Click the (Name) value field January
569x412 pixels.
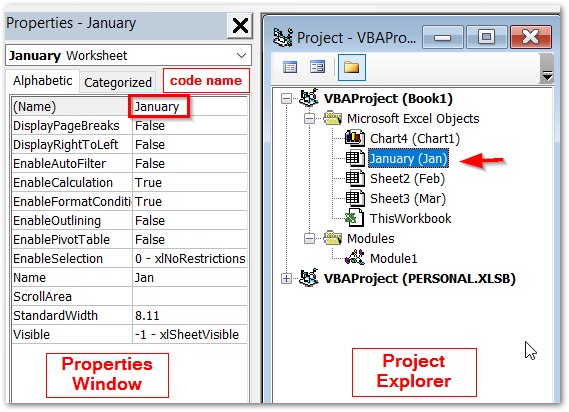click(190, 107)
